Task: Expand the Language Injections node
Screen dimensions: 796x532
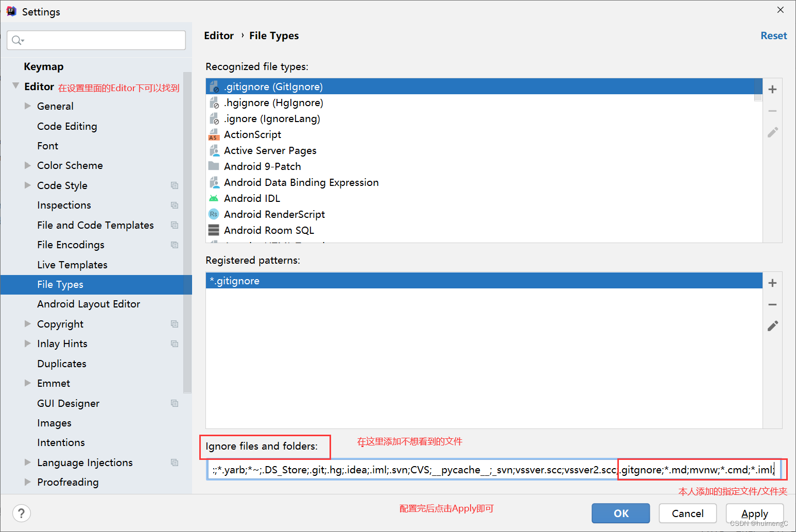Action: [x=28, y=462]
